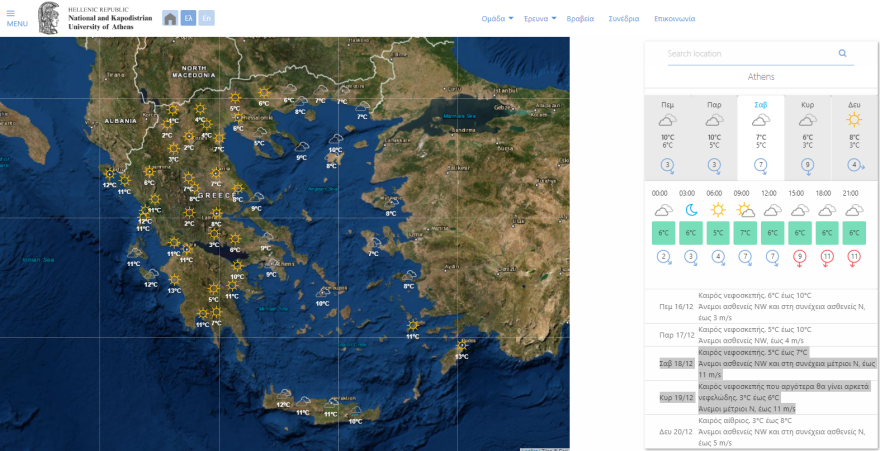Viewport: 880px width, 451px height.
Task: Click the University of Athens logo
Action: click(94, 18)
